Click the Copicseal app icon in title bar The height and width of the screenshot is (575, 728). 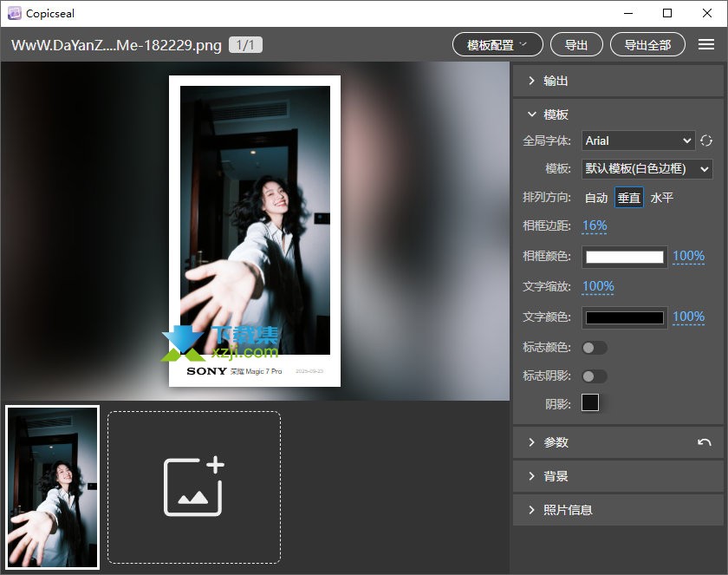14,13
